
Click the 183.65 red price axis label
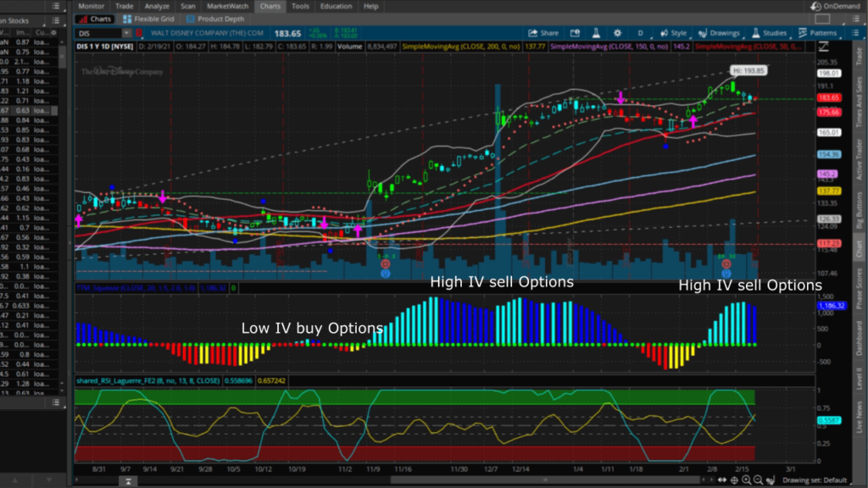click(x=829, y=98)
